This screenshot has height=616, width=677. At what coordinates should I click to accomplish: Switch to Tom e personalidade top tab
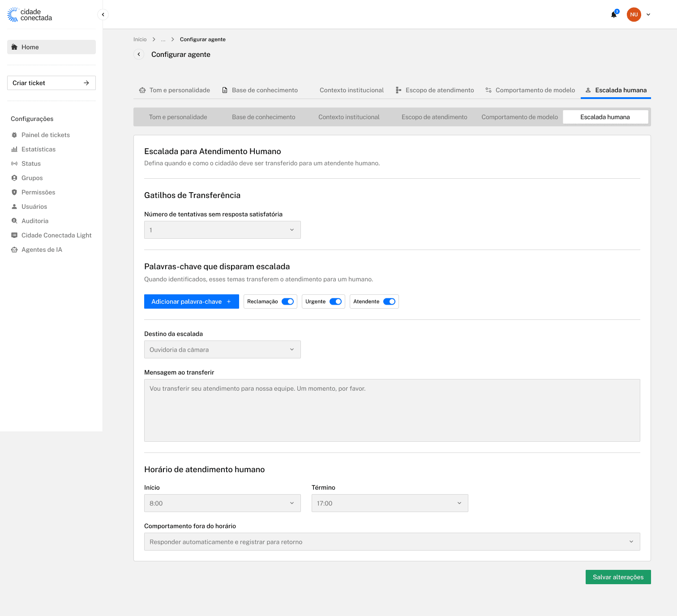point(175,90)
